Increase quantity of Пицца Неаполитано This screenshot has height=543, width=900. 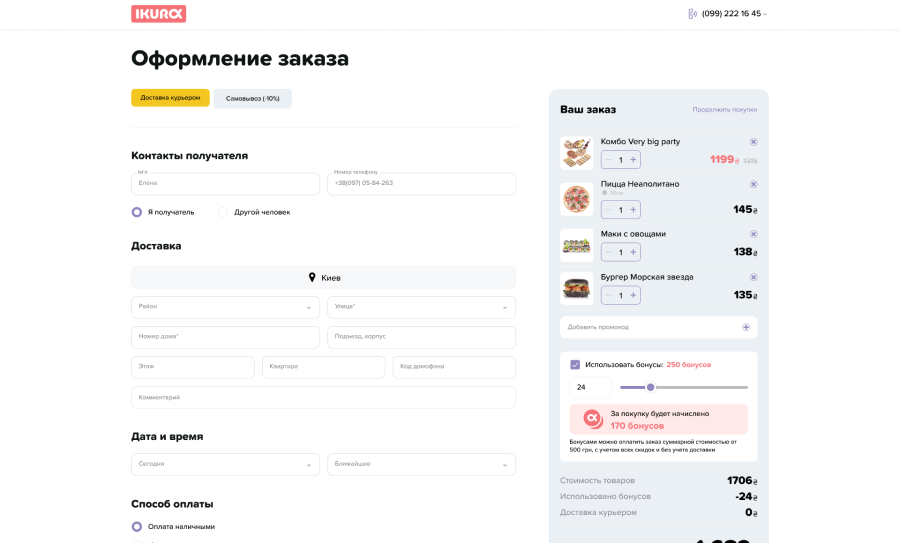pyautogui.click(x=633, y=210)
